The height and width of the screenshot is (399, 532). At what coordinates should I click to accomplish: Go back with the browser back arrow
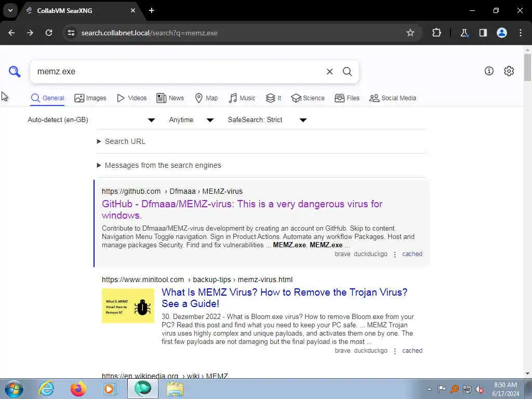pyautogui.click(x=11, y=33)
